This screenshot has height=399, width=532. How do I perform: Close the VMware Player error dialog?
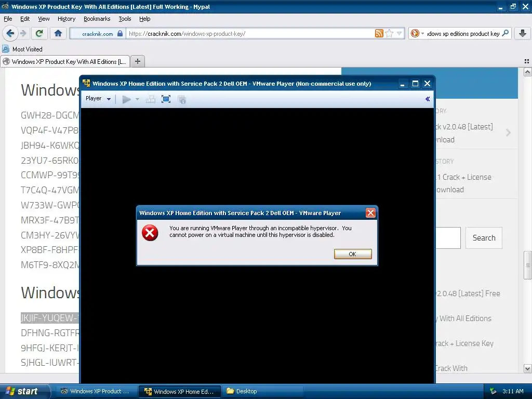pos(370,212)
